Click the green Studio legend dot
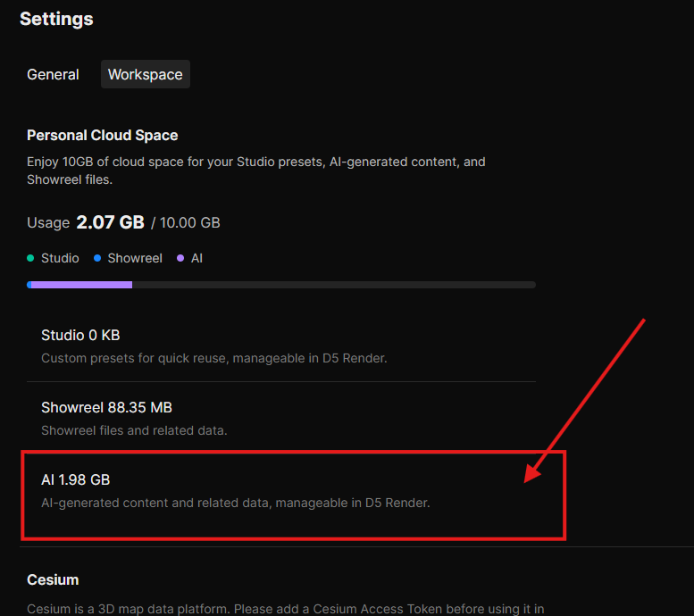Image resolution: width=694 pixels, height=616 pixels. (31, 258)
